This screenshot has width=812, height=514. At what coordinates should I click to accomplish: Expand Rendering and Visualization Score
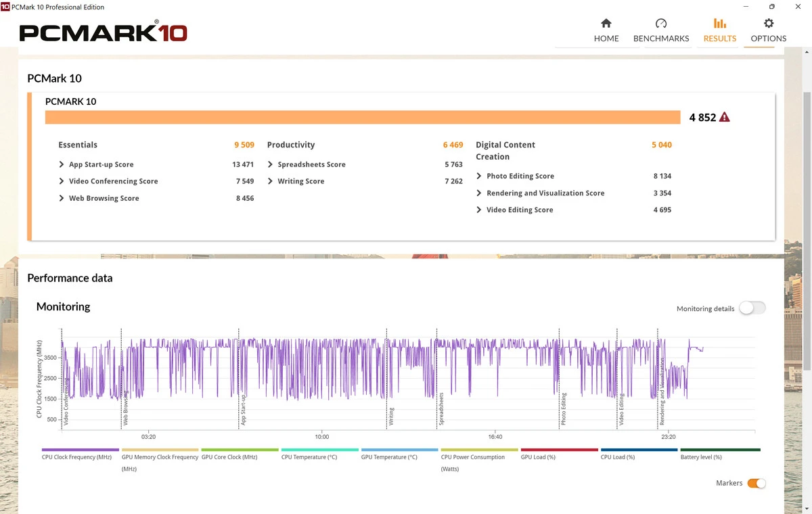point(479,193)
